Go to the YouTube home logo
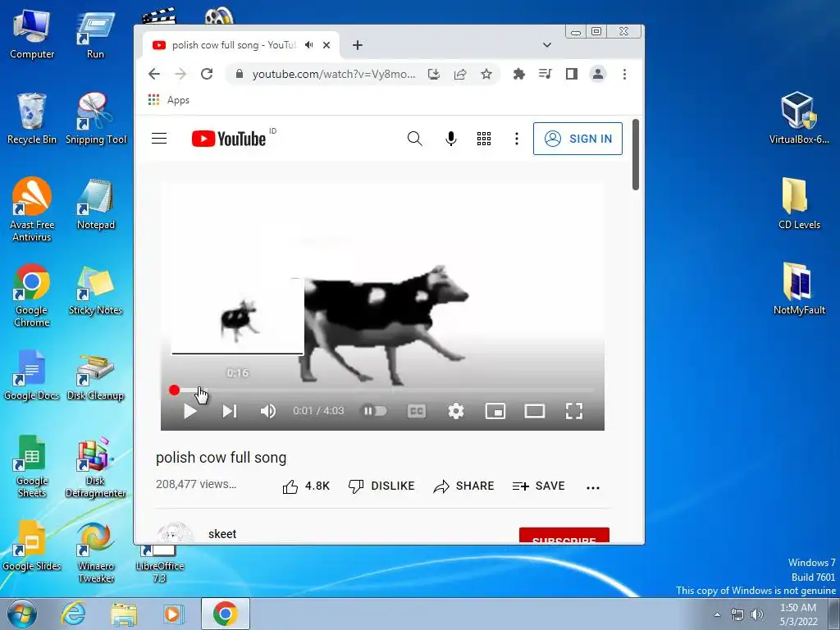Image resolution: width=840 pixels, height=630 pixels. [x=229, y=139]
